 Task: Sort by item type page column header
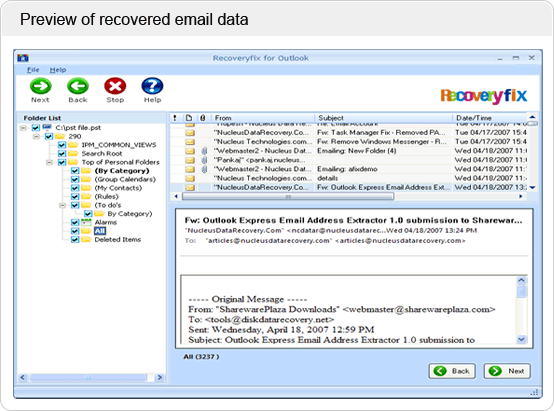tap(189, 118)
